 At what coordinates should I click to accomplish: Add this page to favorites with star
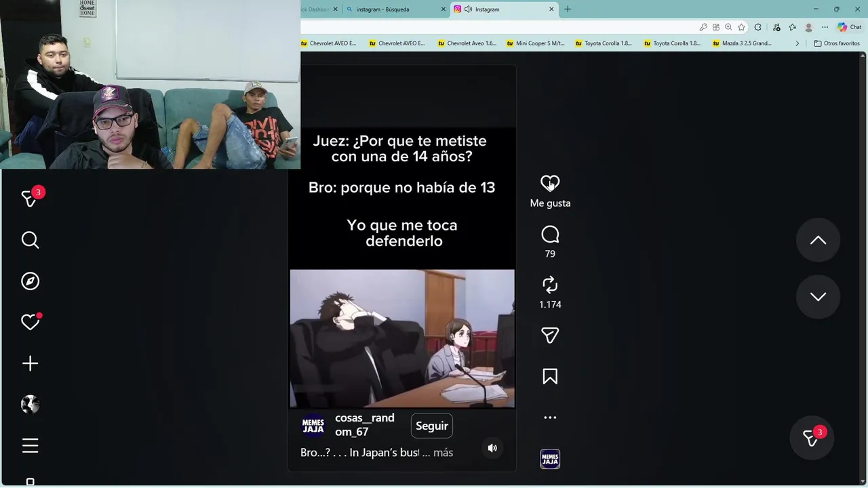tap(741, 27)
